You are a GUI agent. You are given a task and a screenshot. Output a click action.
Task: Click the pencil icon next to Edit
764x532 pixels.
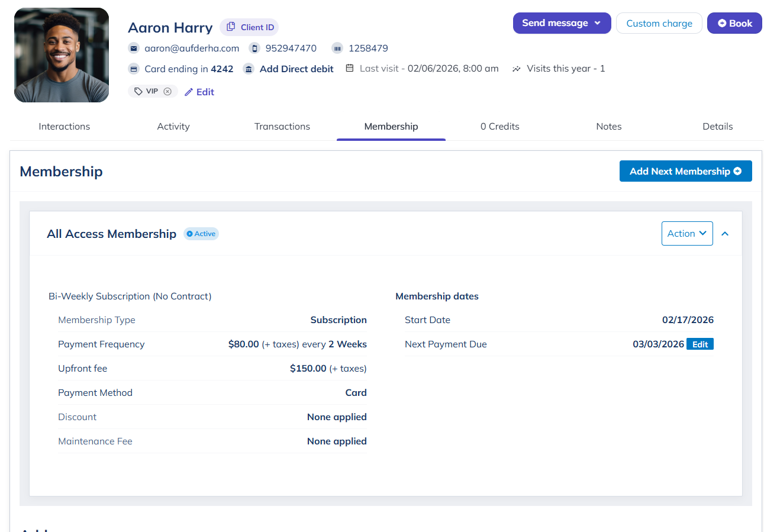click(189, 92)
